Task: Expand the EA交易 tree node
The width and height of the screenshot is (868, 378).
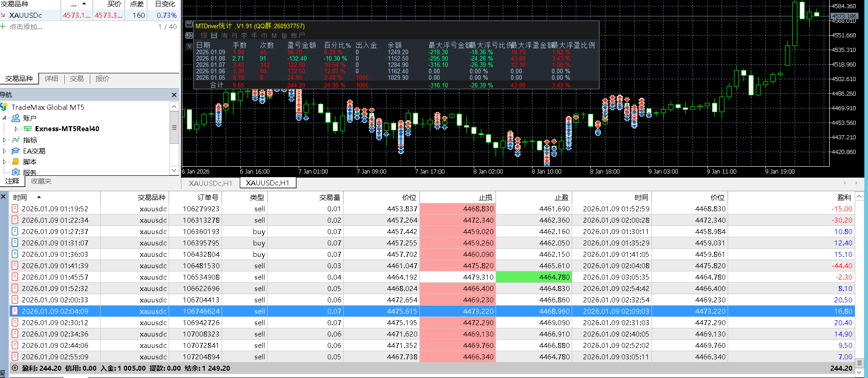Action: 5,151
